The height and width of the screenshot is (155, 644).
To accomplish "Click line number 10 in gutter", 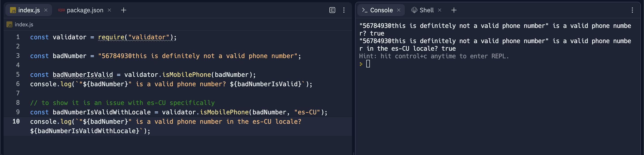I will point(16,121).
